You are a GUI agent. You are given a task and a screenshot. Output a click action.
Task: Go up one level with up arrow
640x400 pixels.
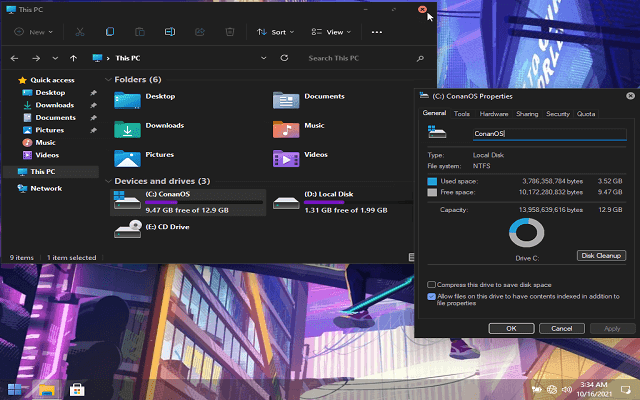(73, 58)
